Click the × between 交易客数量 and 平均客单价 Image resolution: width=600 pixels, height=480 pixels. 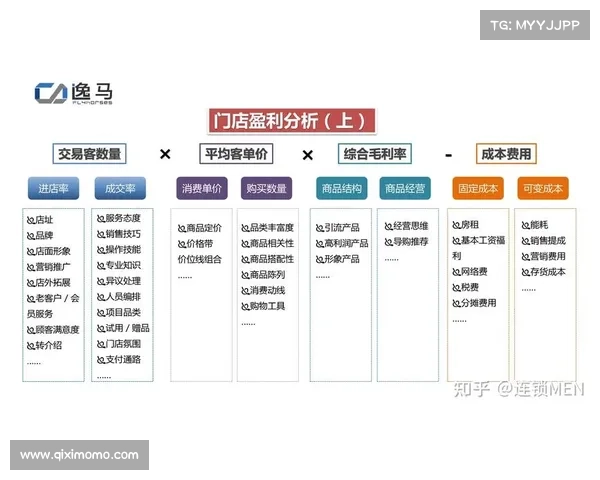pos(165,154)
